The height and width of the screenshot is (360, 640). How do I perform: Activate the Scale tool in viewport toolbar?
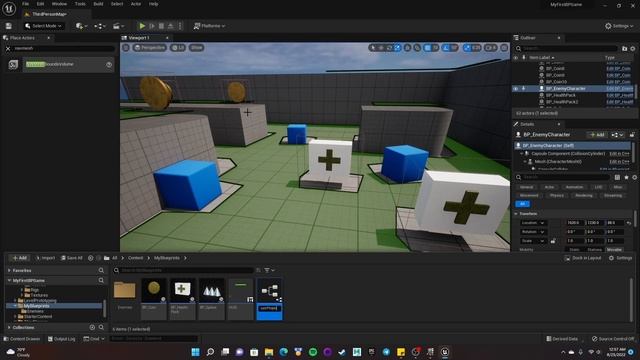pyautogui.click(x=398, y=48)
